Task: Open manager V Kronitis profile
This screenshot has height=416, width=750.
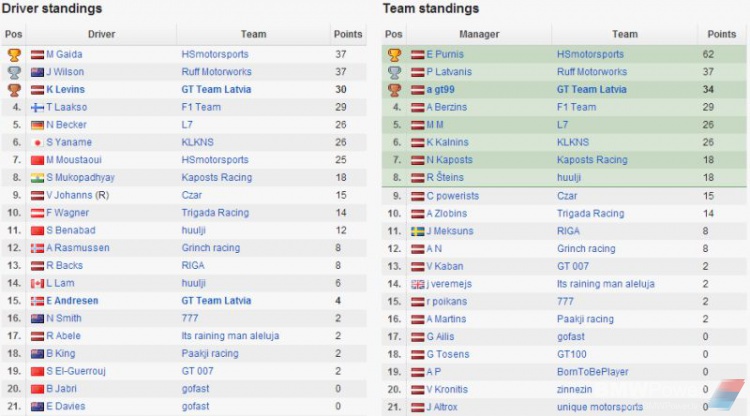Action: click(447, 389)
